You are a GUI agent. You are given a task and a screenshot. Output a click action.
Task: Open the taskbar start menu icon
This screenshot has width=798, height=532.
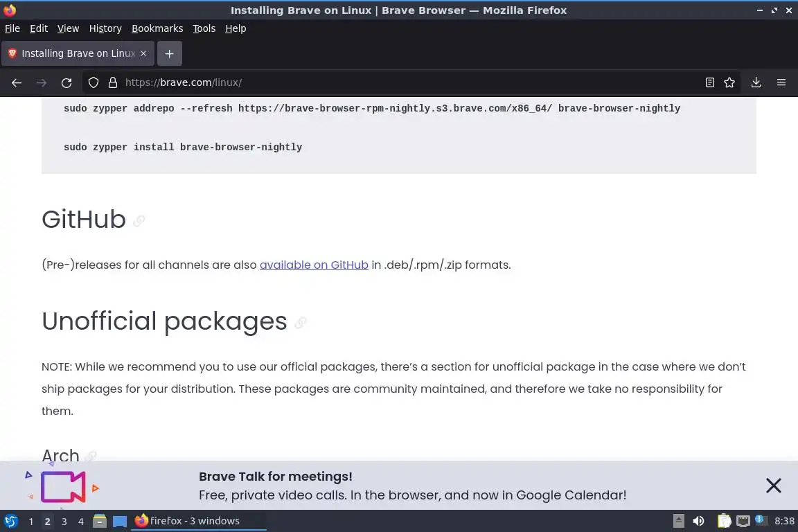click(x=10, y=522)
